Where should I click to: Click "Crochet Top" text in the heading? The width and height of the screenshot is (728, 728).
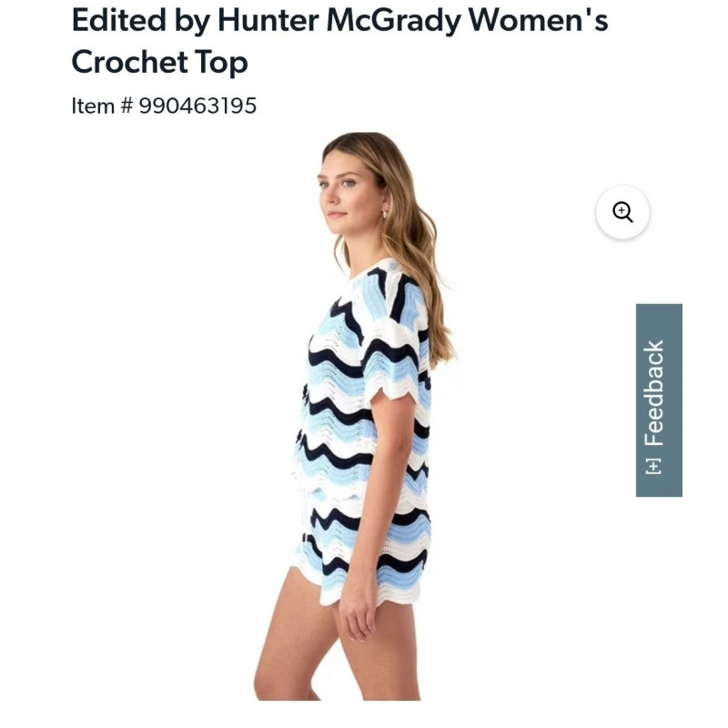[159, 62]
